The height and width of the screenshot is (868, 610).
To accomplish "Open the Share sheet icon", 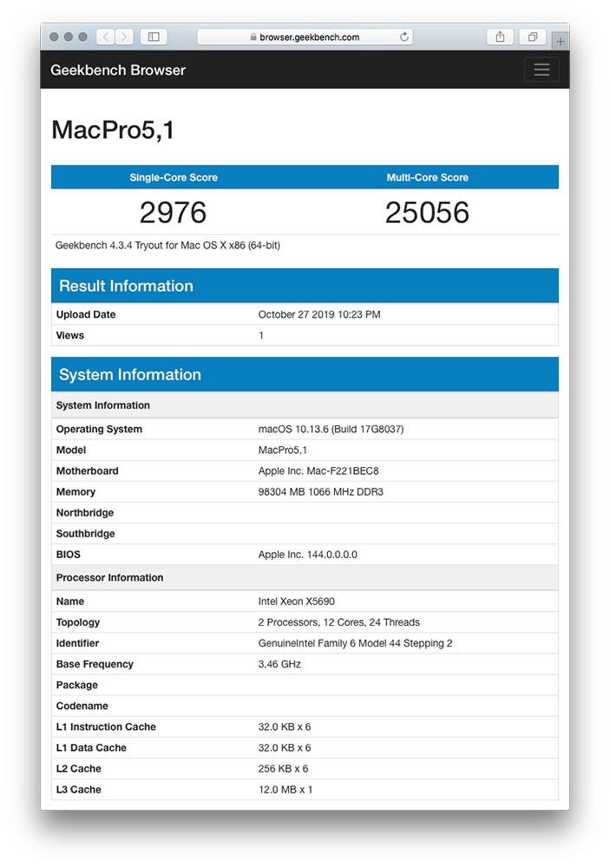I will tap(500, 36).
